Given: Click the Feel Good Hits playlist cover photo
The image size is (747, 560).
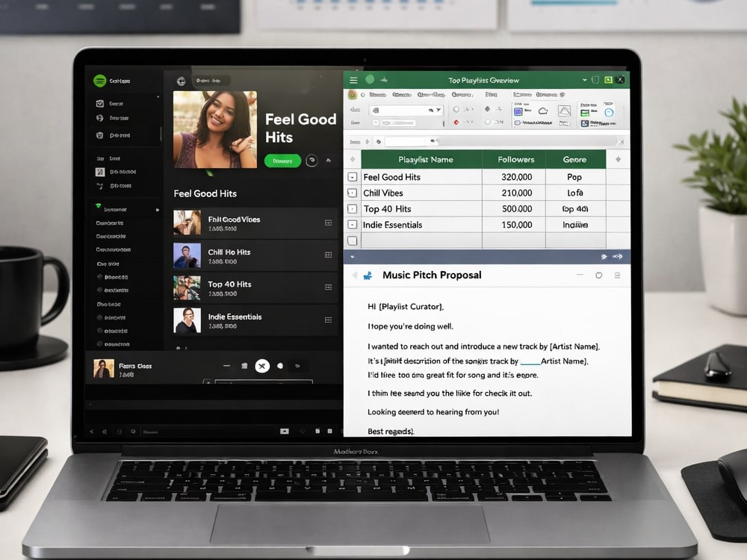Looking at the screenshot, I should (215, 129).
